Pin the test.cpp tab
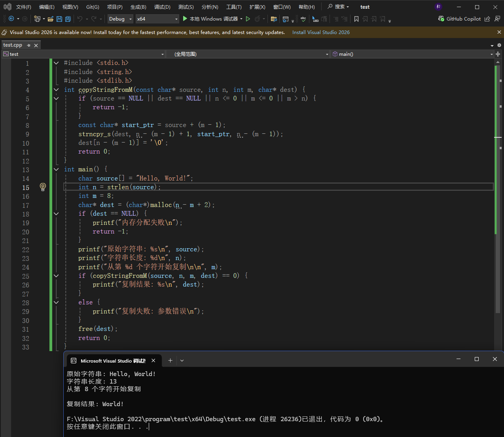The height and width of the screenshot is (437, 504). click(x=28, y=45)
